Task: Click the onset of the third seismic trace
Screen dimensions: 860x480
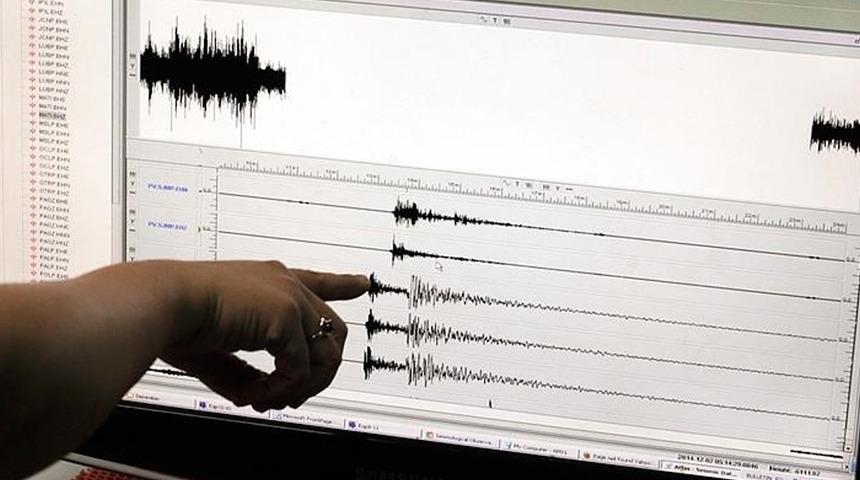Action: pyautogui.click(x=373, y=287)
